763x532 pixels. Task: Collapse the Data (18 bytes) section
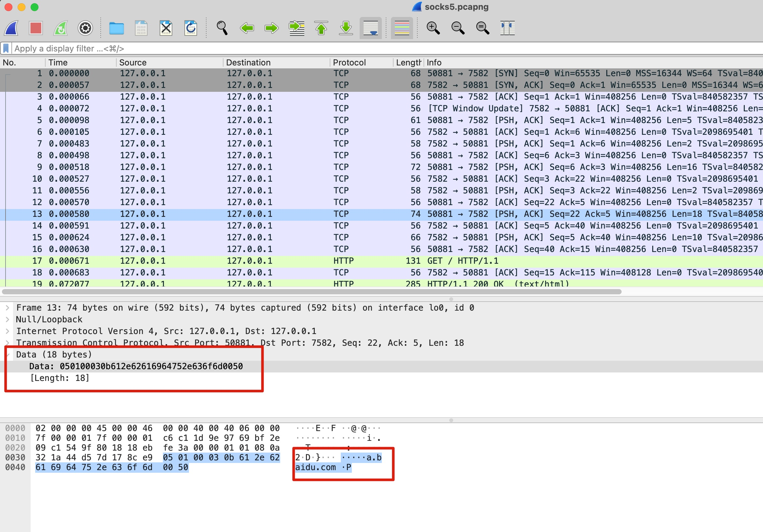click(x=7, y=355)
